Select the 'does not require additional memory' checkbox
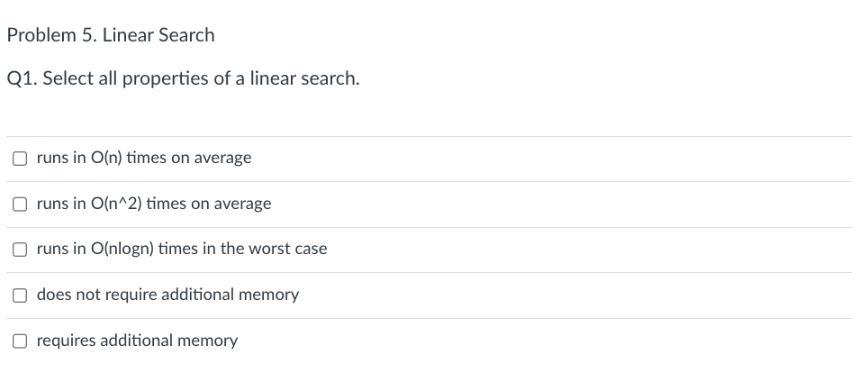This screenshot has height=382, width=868. (x=20, y=296)
